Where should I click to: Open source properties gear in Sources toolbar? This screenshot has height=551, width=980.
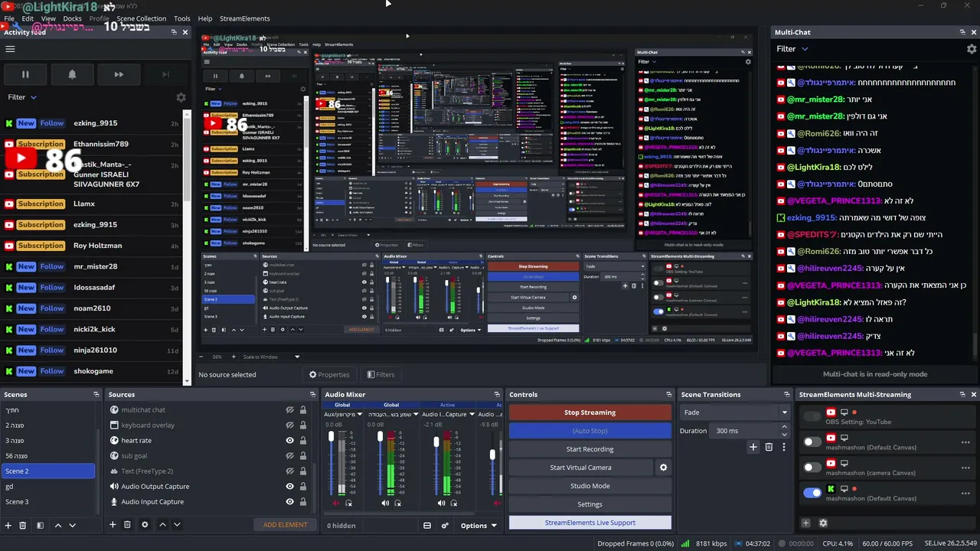point(145,525)
